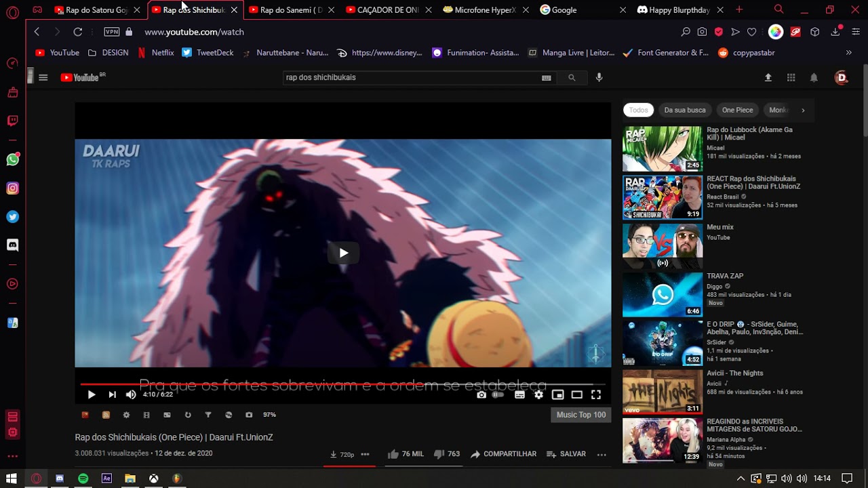
Task: Click the COMPARTILHAR share button
Action: click(x=503, y=454)
